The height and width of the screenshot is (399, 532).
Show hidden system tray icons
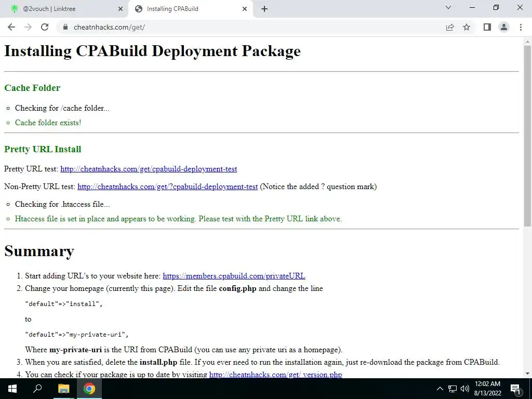point(440,389)
